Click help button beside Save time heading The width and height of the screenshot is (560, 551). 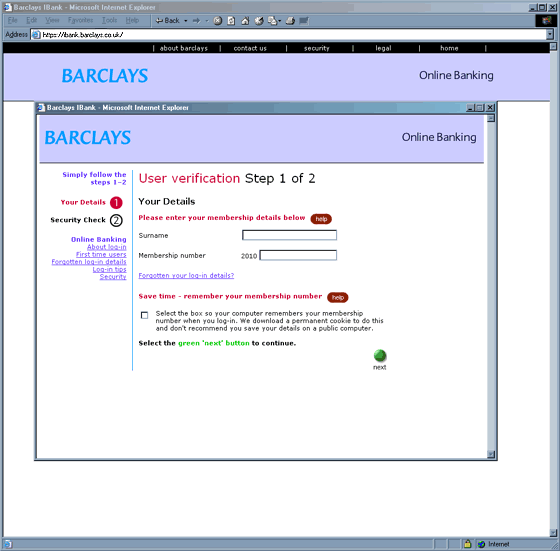coord(338,297)
